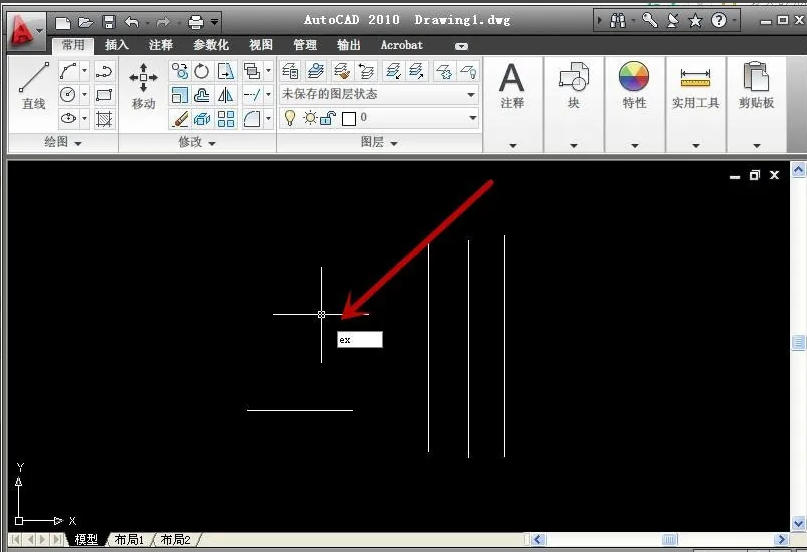Toggle the layer freeze sun icon
Image resolution: width=807 pixels, height=552 pixels.
click(x=309, y=118)
